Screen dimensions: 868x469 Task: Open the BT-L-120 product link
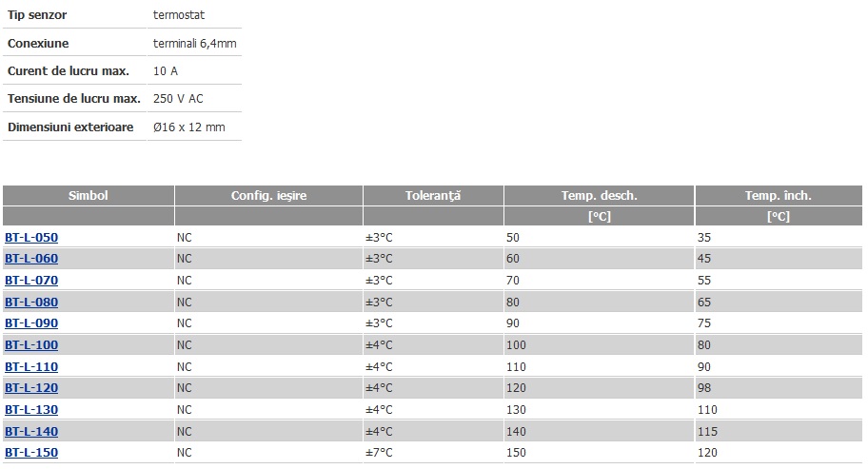(x=31, y=388)
